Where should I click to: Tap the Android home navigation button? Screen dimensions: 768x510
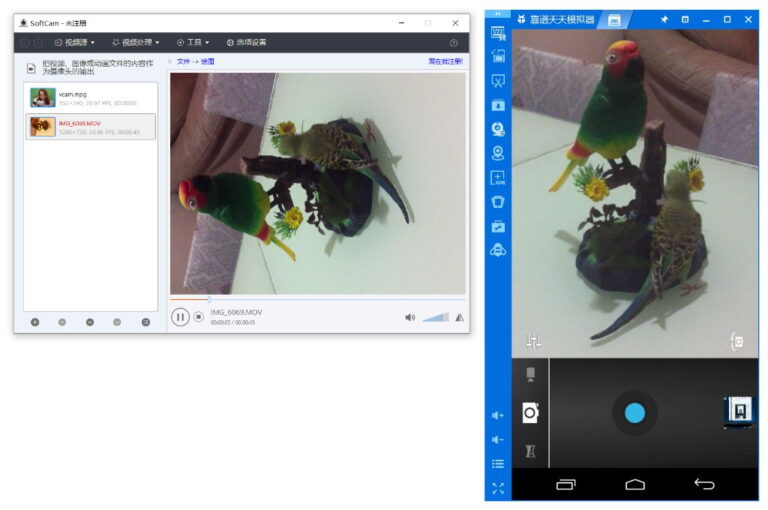(x=635, y=485)
